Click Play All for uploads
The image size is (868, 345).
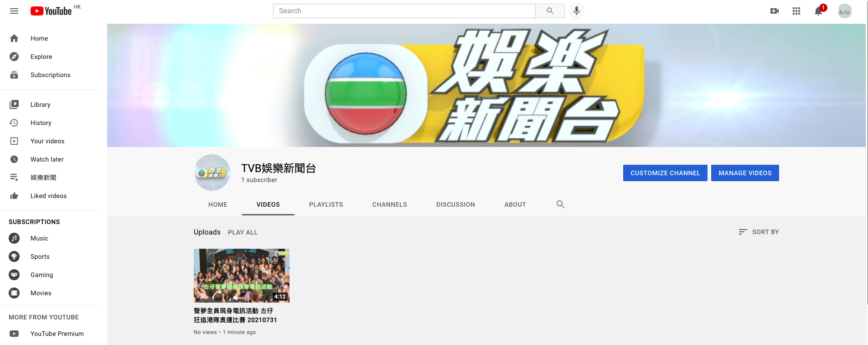tap(243, 232)
